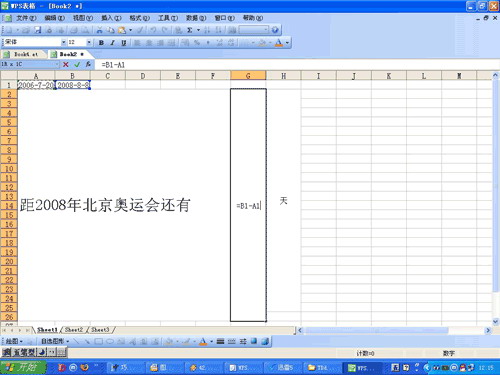Select the Arrow drawing tool
The height and width of the screenshot is (375, 500).
(x=87, y=341)
